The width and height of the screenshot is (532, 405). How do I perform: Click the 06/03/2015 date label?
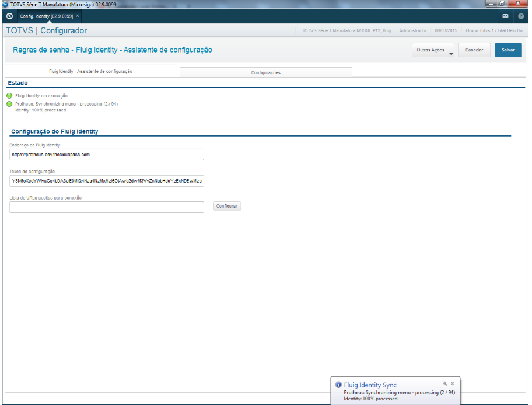click(446, 30)
